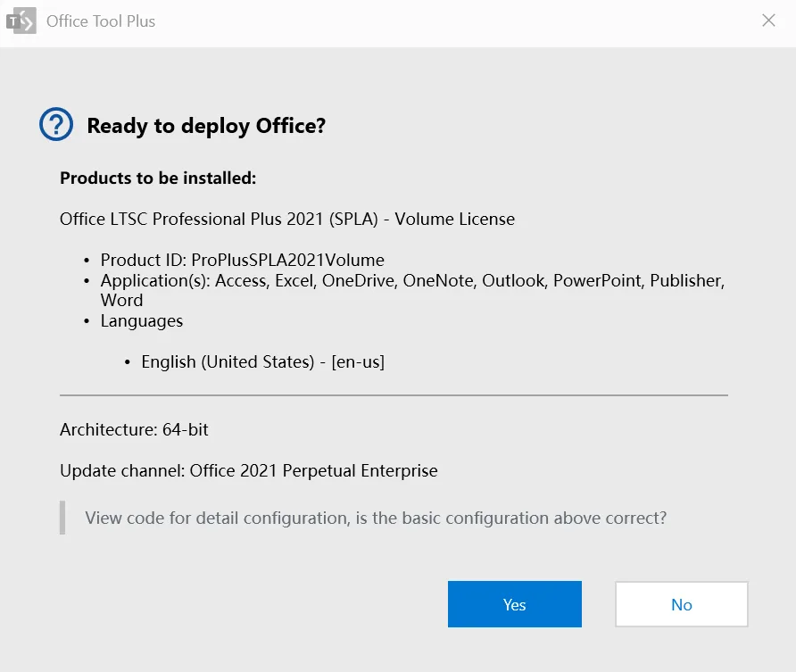Click the Product ID ProPlusSPLA2021Volume line

[242, 261]
